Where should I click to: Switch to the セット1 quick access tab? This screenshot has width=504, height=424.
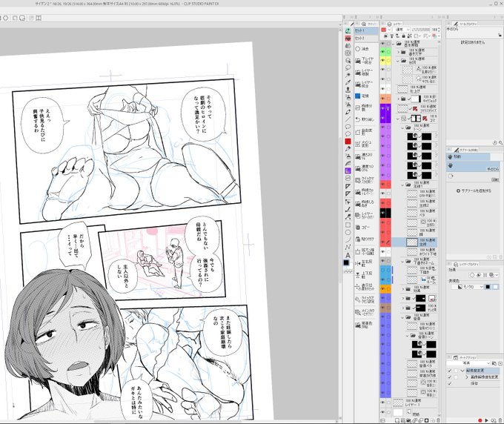(x=366, y=31)
